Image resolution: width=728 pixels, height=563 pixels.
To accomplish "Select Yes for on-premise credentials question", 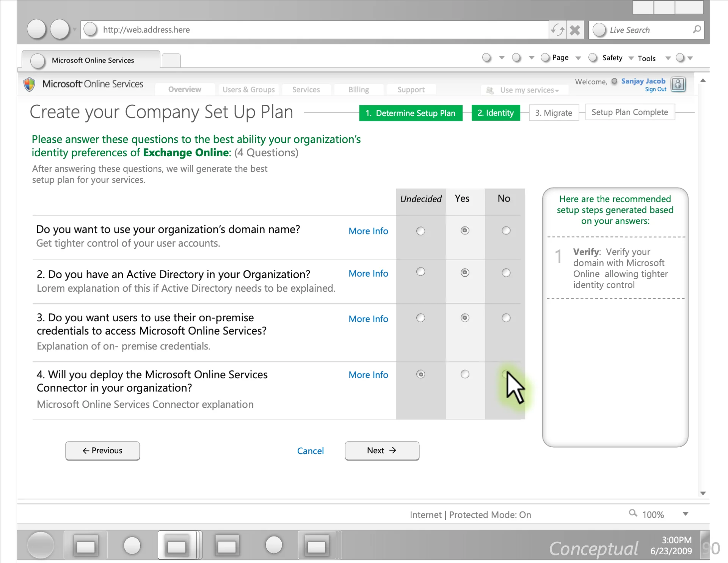I will pos(465,318).
